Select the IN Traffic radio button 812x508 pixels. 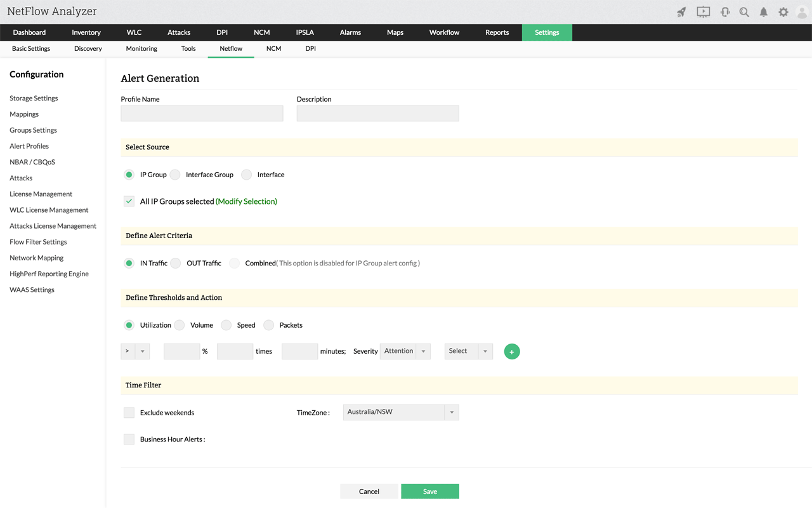pos(129,263)
